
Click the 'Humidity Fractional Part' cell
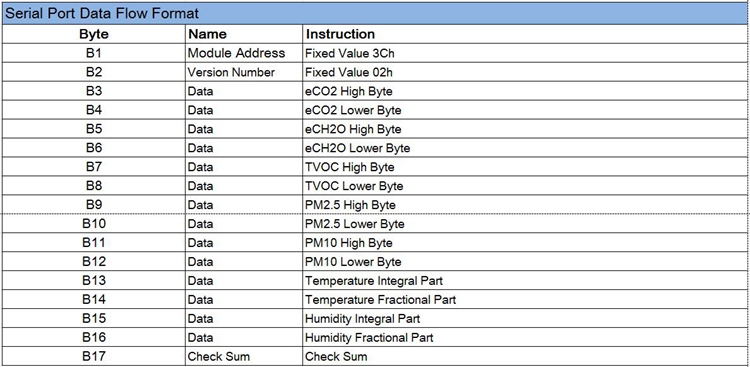(526, 337)
